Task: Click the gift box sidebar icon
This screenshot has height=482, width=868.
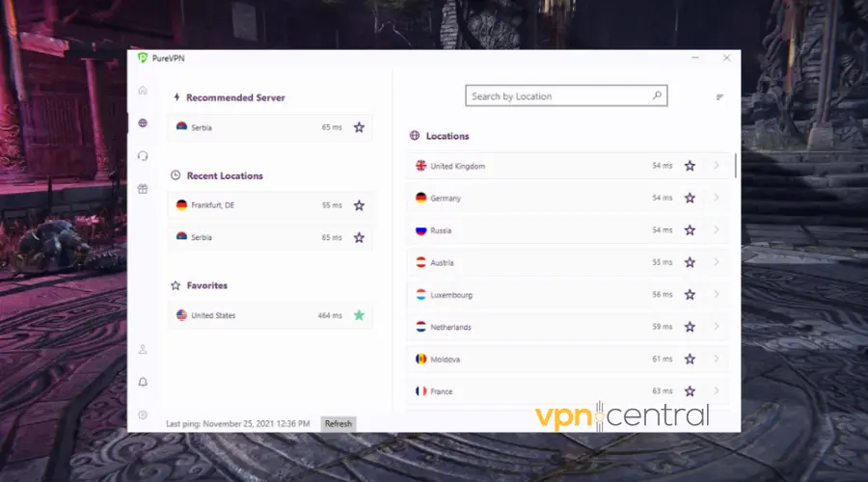Action: (x=143, y=189)
